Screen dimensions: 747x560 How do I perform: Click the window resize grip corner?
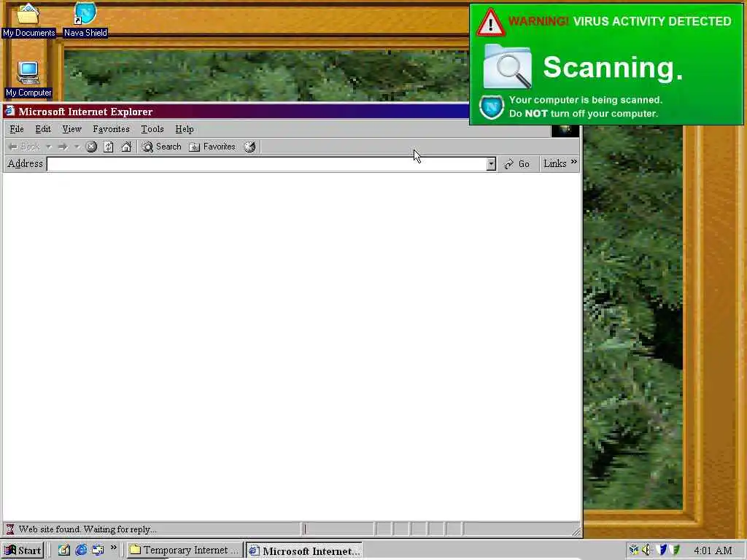click(576, 532)
